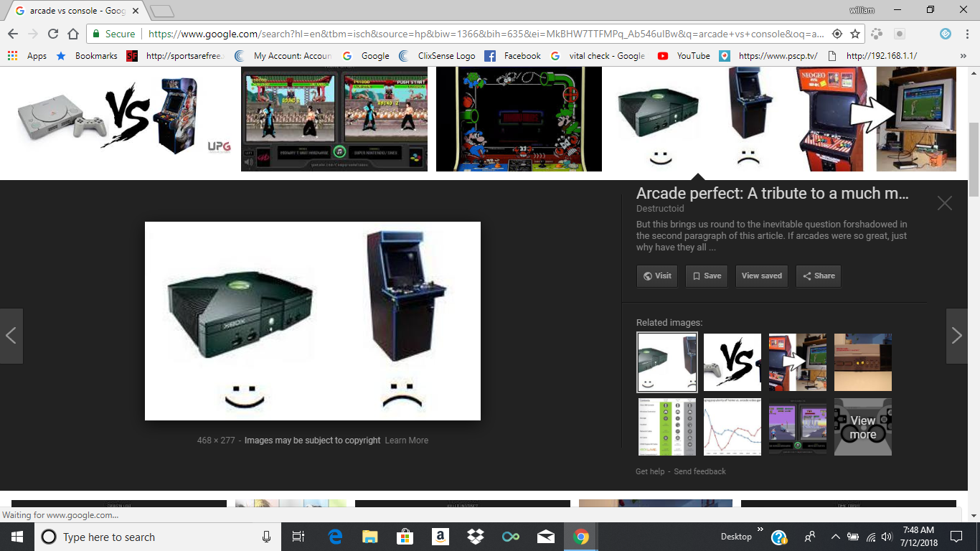Expand the system tray hidden icons
This screenshot has height=551, width=980.
(835, 537)
